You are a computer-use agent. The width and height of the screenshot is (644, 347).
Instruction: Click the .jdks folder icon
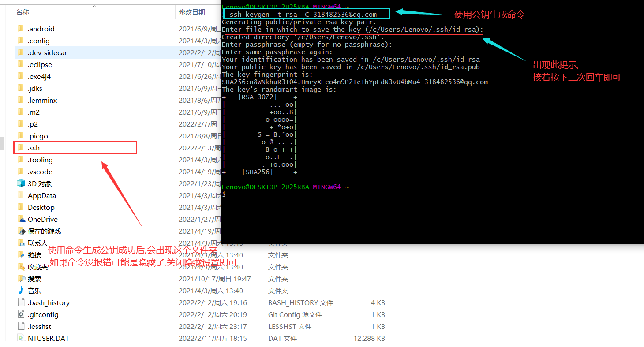[21, 88]
